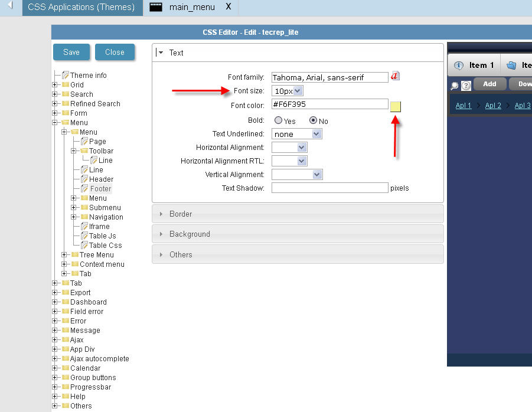Click the help question mark icon
The height and width of the screenshot is (412, 532).
click(466, 86)
